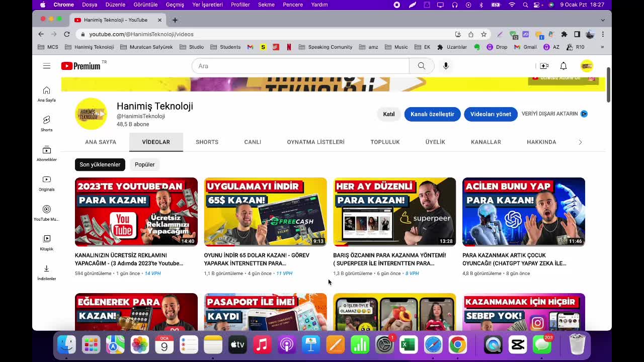644x362 pixels.
Task: Open ACİLEN BUNU YAP video thumbnail
Action: tap(524, 212)
